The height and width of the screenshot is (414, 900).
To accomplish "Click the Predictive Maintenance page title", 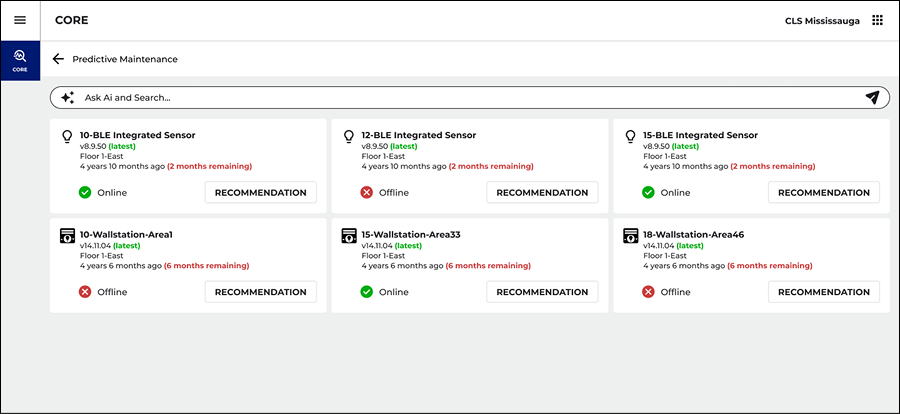I will click(x=125, y=59).
